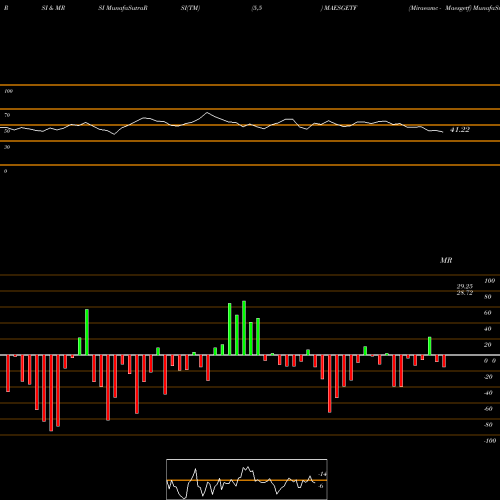This screenshot has width=500, height=500.
Task: Select the 28.72 value above the MR panel
Action: 465,293
